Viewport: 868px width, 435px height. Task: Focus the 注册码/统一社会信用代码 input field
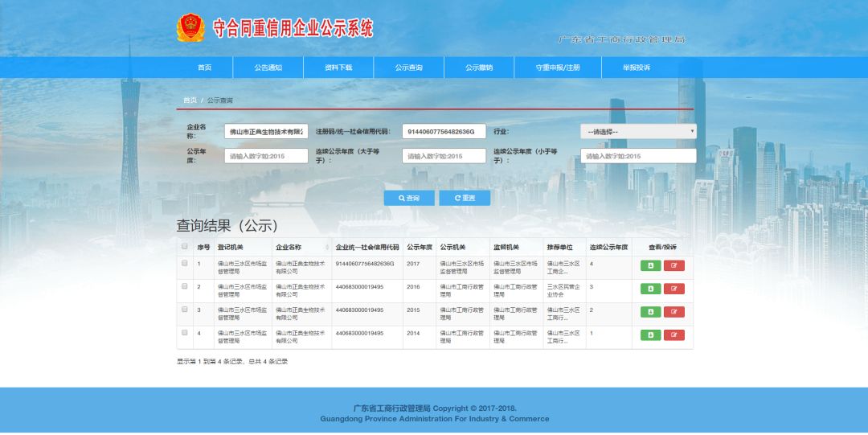click(444, 131)
